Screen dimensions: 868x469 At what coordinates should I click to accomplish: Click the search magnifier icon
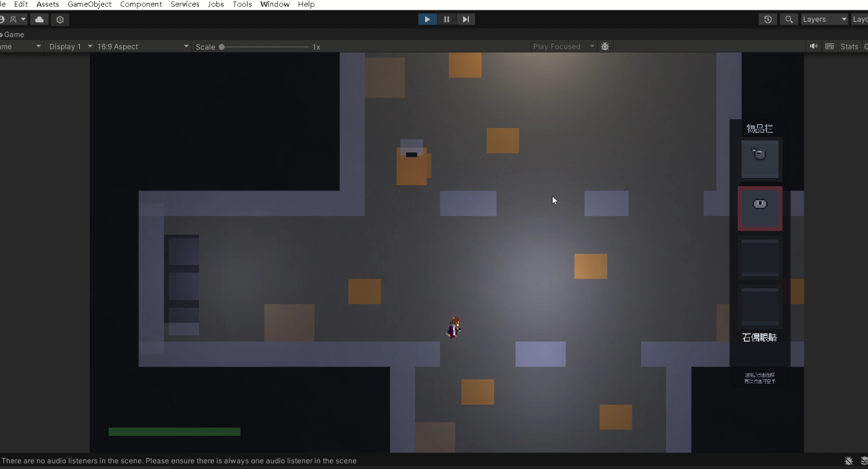(789, 19)
